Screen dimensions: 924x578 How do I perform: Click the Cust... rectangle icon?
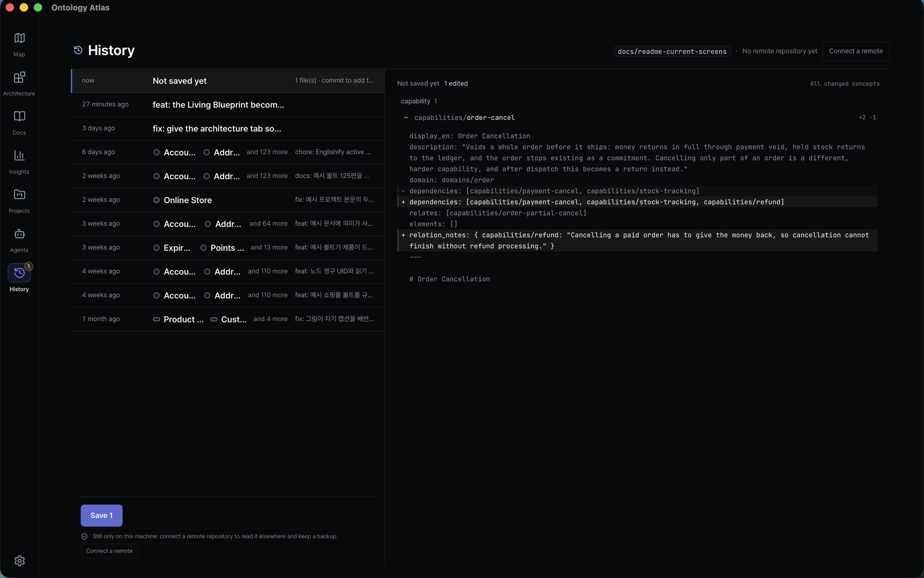(214, 319)
